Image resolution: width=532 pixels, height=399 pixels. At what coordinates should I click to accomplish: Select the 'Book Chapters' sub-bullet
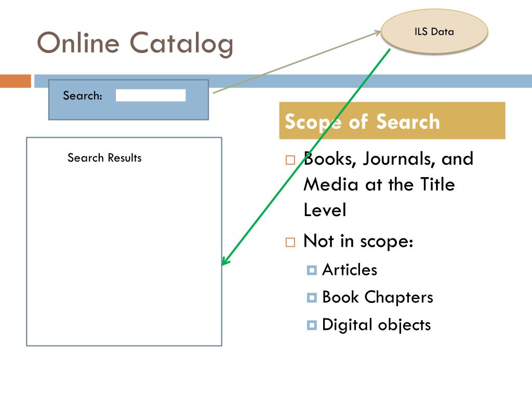[x=378, y=297]
